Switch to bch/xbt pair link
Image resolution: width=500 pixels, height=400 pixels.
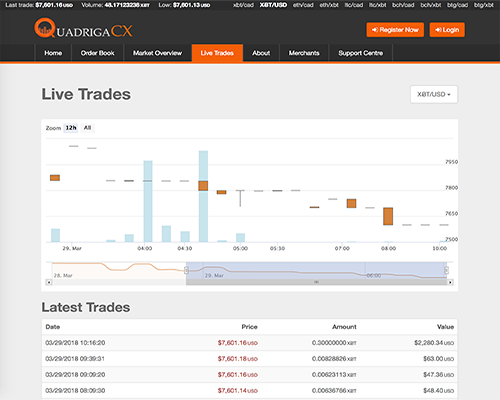click(431, 5)
